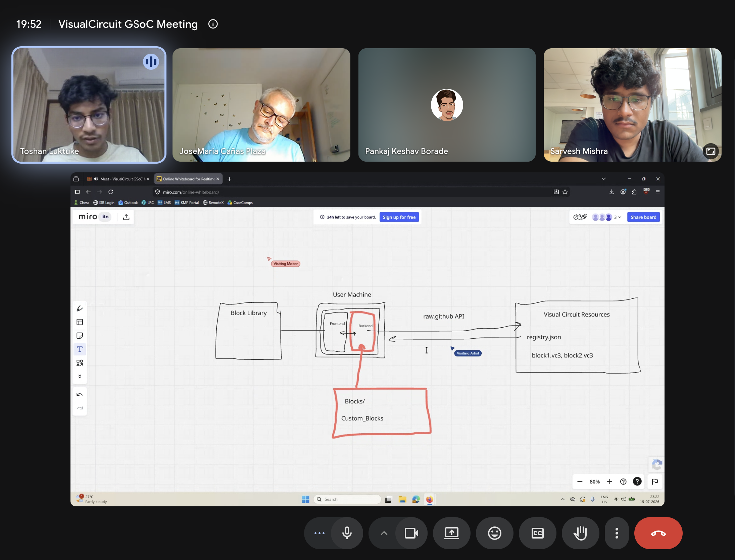The width and height of the screenshot is (735, 560).
Task: Toggle closed captions
Action: [538, 533]
